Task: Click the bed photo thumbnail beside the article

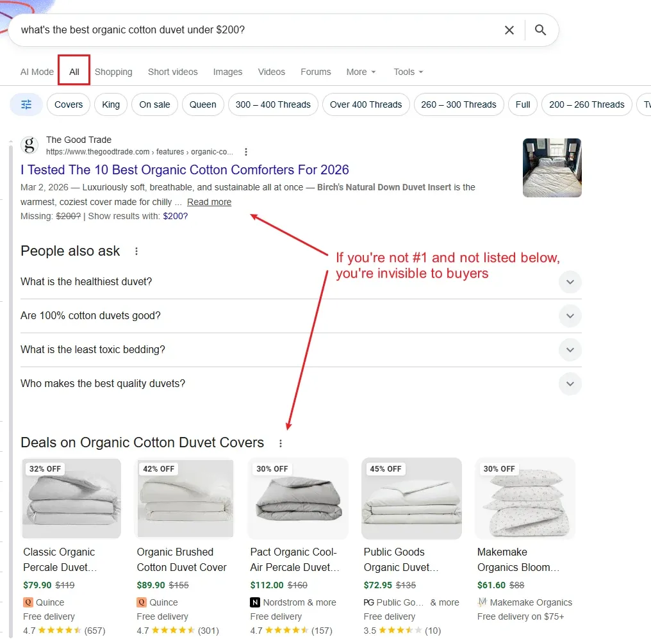Action: click(x=552, y=167)
